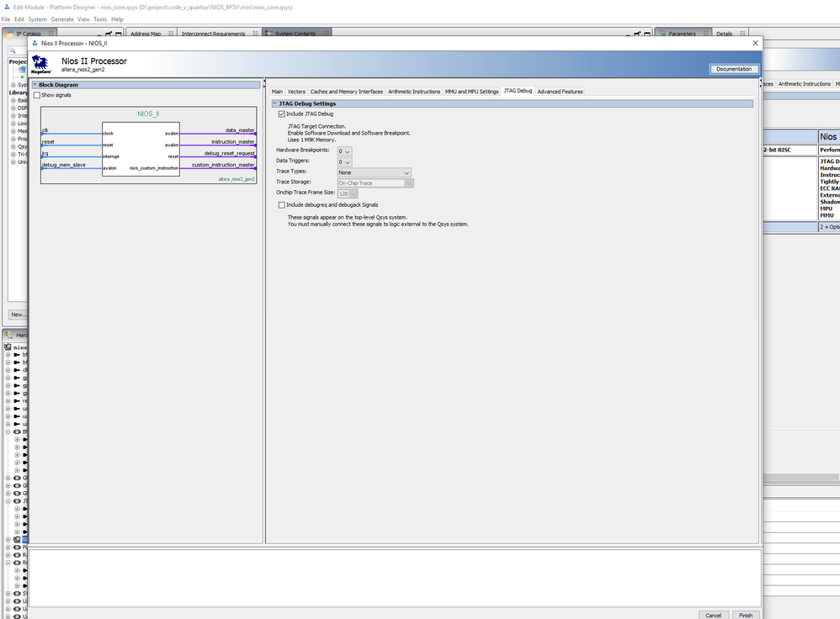Click the debug_mem_slave port label in diagram
This screenshot has height=619, width=840.
(64, 165)
